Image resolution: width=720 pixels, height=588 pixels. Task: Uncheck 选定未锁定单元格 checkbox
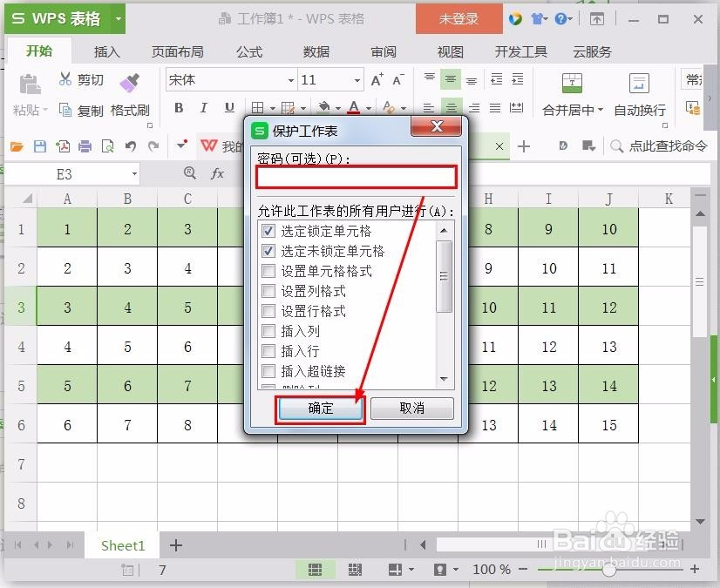[268, 251]
